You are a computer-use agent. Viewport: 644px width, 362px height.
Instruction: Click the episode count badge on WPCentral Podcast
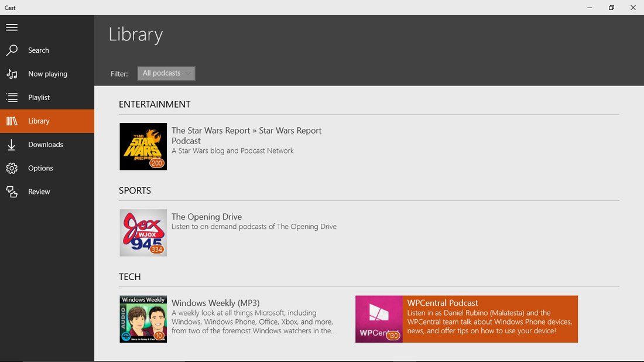click(393, 336)
